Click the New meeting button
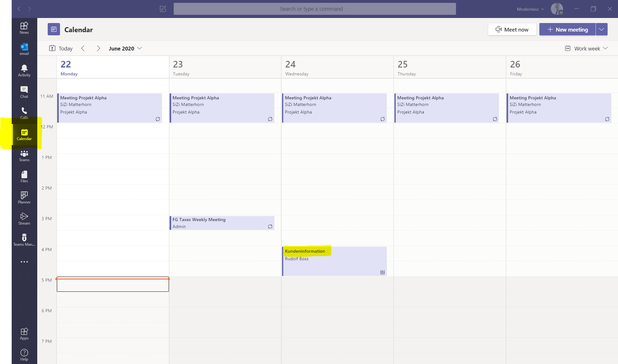 pyautogui.click(x=567, y=29)
